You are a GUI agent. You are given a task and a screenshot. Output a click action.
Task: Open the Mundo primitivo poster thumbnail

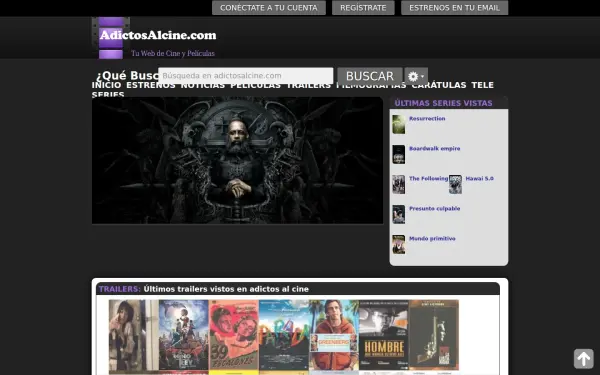pos(399,244)
